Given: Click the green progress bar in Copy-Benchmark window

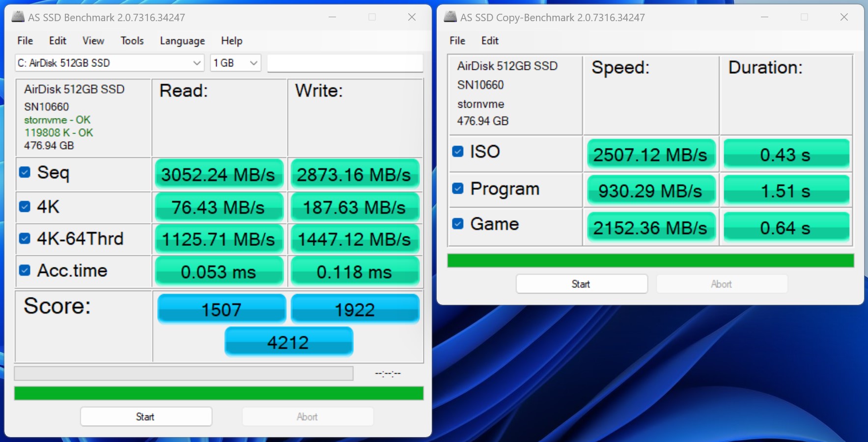Looking at the screenshot, I should pos(650,261).
